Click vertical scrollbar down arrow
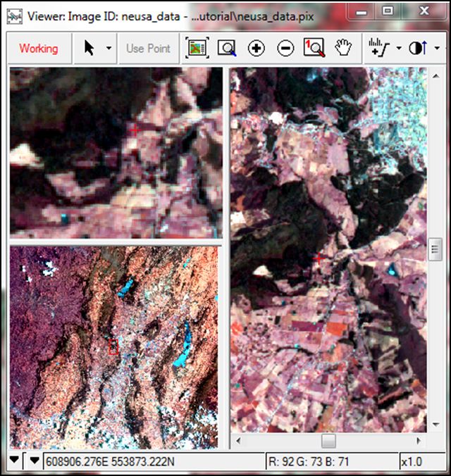Screen dimensions: 451x476 pos(435,425)
